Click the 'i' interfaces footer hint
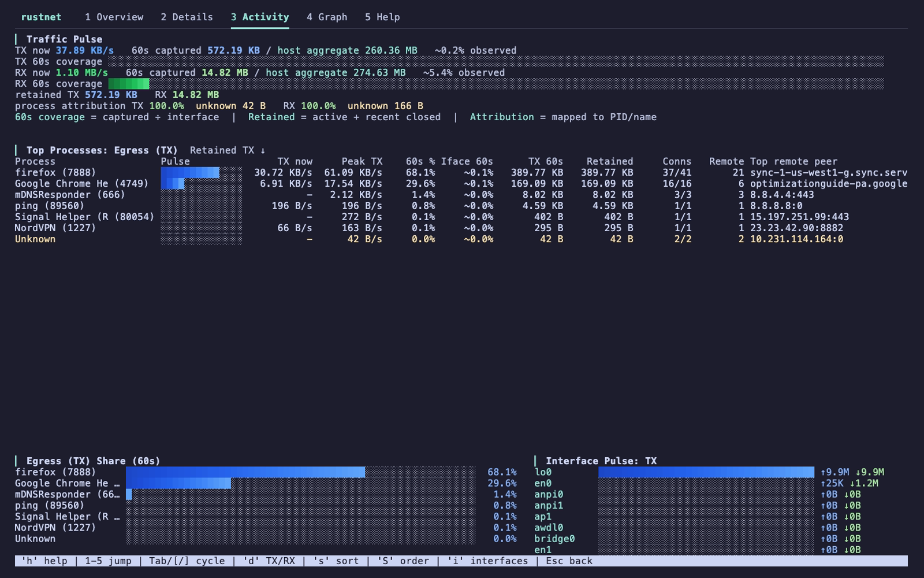Viewport: 924px width, 578px height. pyautogui.click(x=487, y=561)
